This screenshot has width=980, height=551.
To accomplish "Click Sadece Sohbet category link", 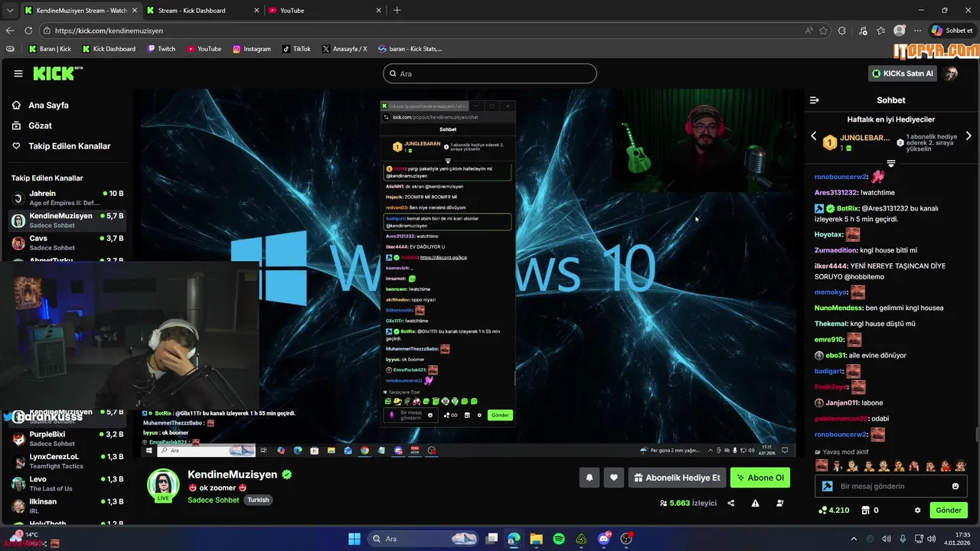I will 214,500.
